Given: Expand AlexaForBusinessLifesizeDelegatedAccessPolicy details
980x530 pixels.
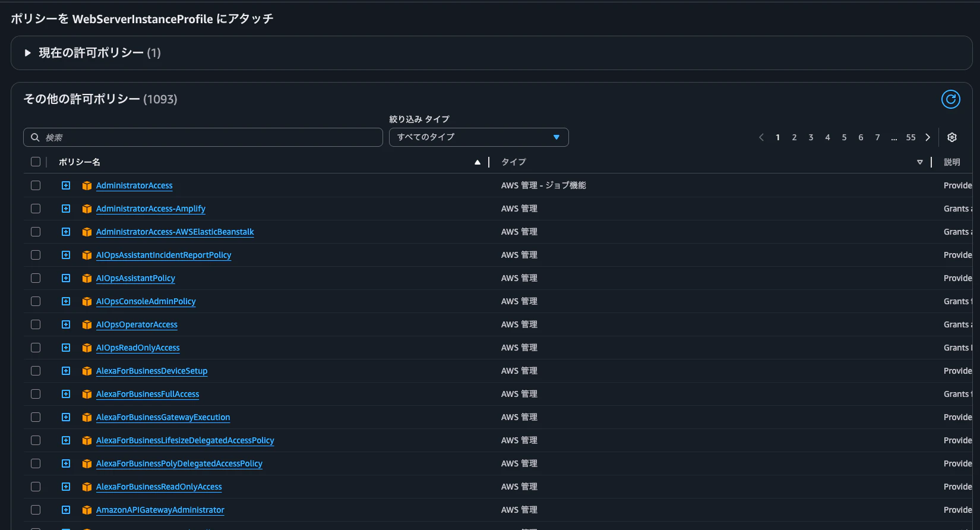Looking at the screenshot, I should pos(66,440).
